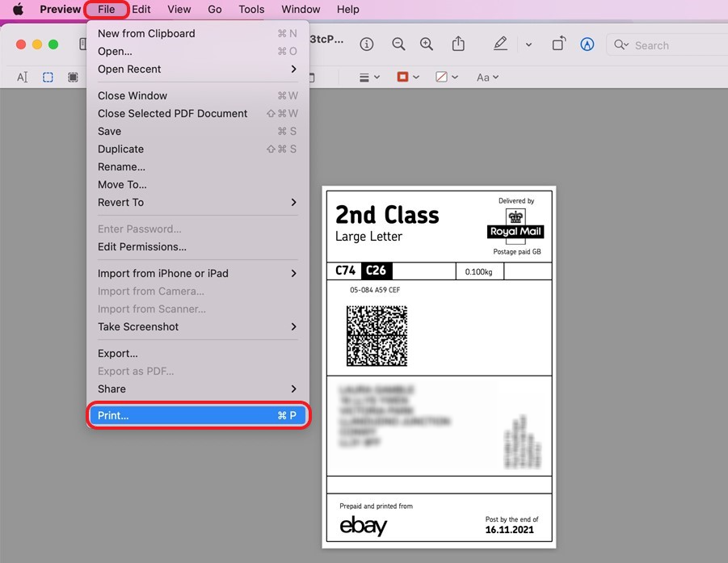Click the Rotate icon in toolbar
This screenshot has width=728, height=563.
coord(559,43)
